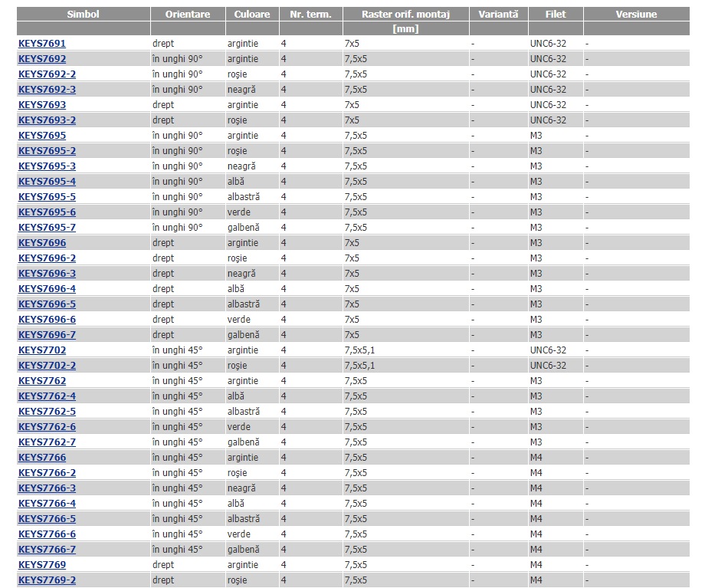Click the Raster orif. montaj header
The width and height of the screenshot is (705, 588).
[405, 15]
